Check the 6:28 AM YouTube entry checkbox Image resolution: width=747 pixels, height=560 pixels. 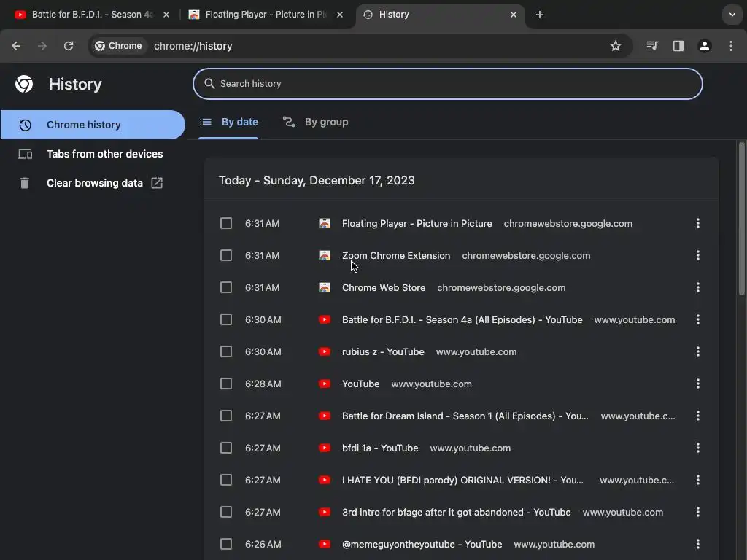pos(226,384)
